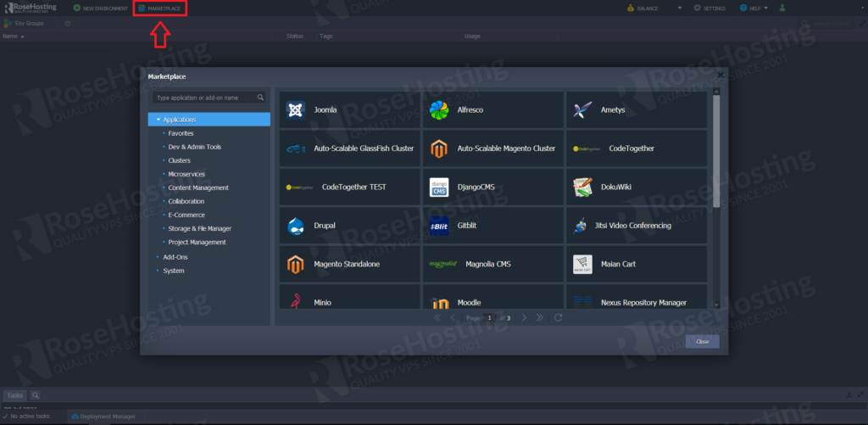868x425 pixels.
Task: Select the Minio flamingo icon
Action: click(x=296, y=301)
